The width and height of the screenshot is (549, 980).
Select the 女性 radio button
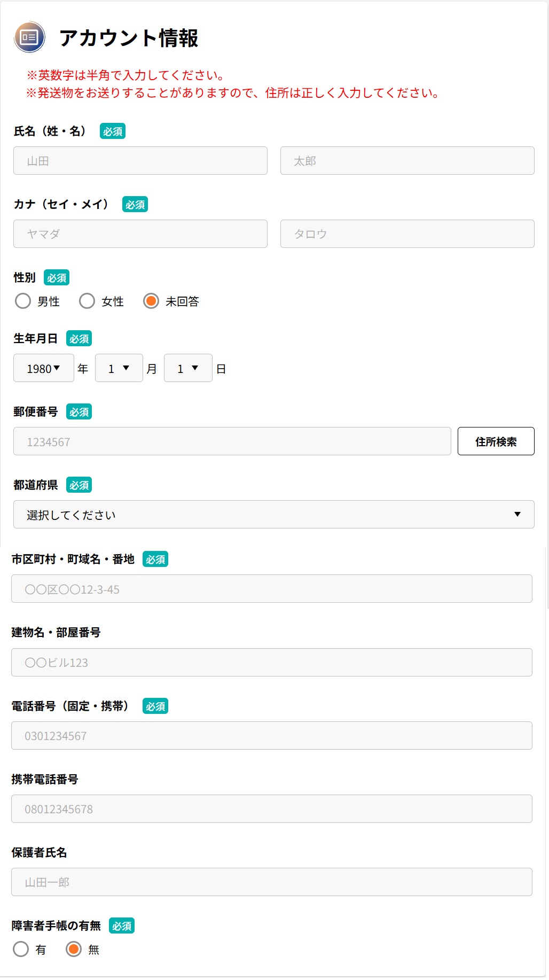click(x=87, y=301)
